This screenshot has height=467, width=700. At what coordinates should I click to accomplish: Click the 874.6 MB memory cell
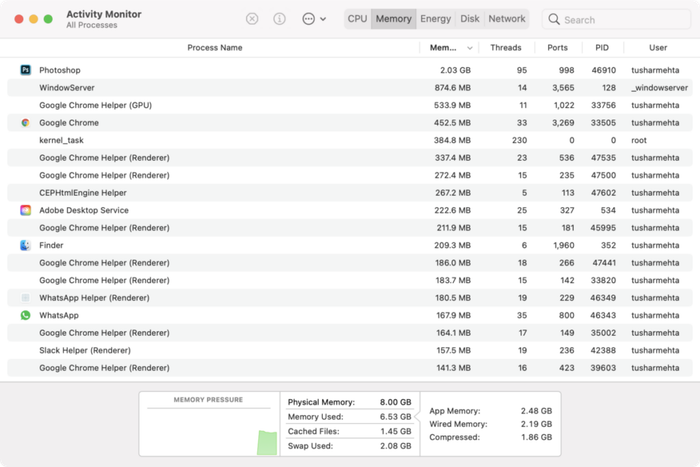453,88
